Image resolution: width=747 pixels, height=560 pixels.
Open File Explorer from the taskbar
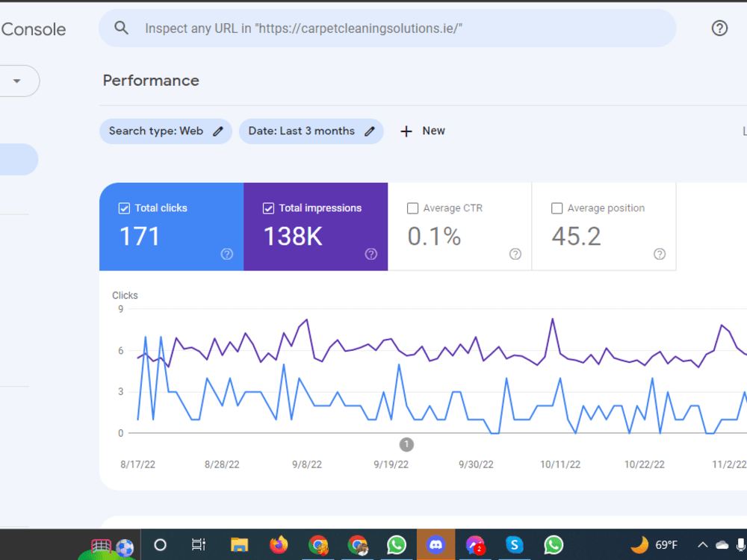(x=239, y=545)
